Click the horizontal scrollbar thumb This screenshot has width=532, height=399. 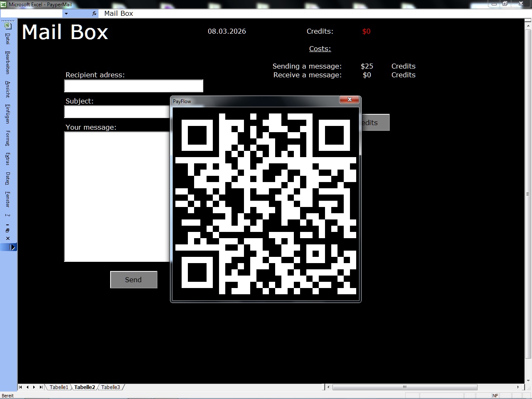pyautogui.click(x=405, y=387)
